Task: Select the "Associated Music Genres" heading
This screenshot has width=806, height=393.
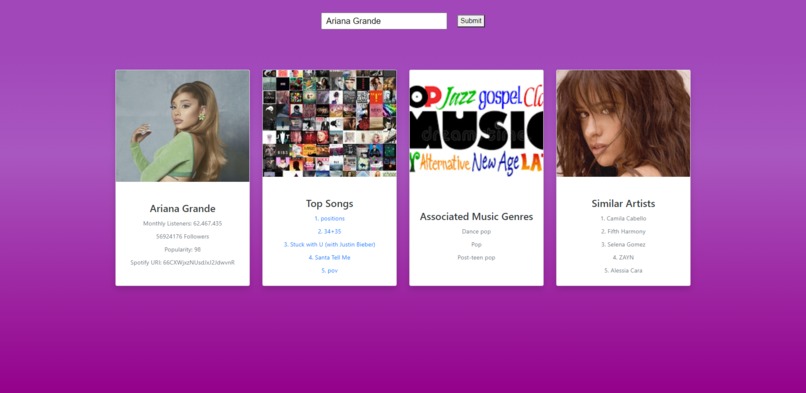Action: [477, 217]
